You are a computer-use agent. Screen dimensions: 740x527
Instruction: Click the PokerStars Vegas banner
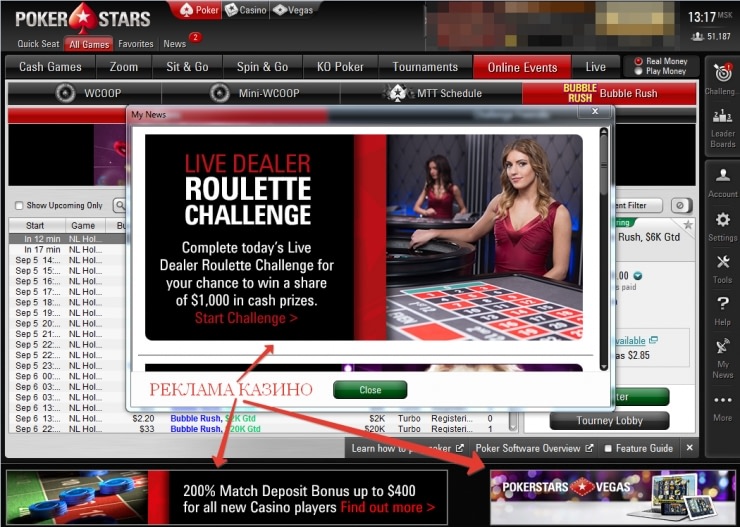pyautogui.click(x=612, y=496)
